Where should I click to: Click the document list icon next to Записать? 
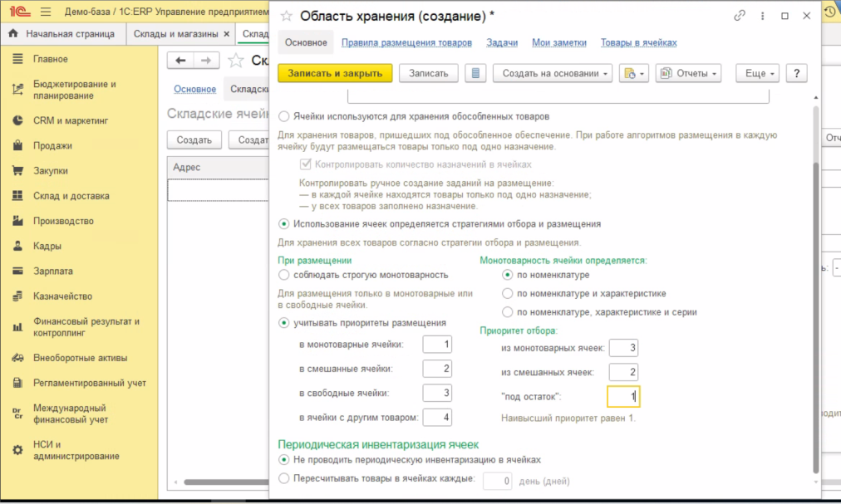pos(475,73)
